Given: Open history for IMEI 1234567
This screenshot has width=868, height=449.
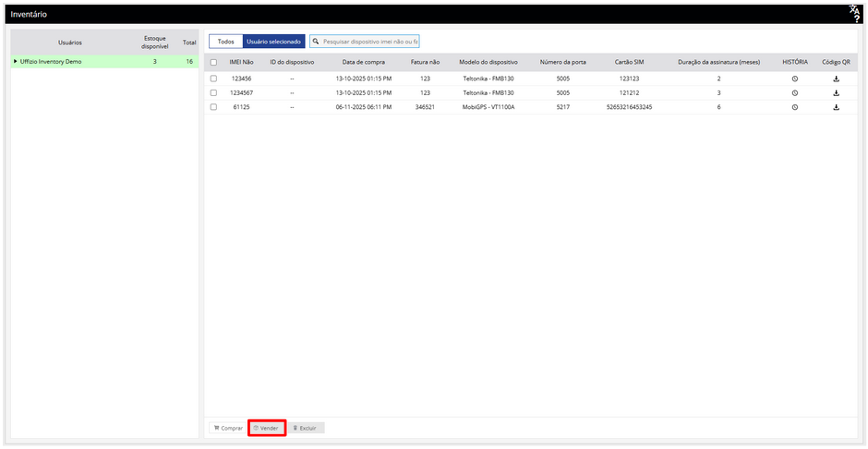Looking at the screenshot, I should (794, 93).
